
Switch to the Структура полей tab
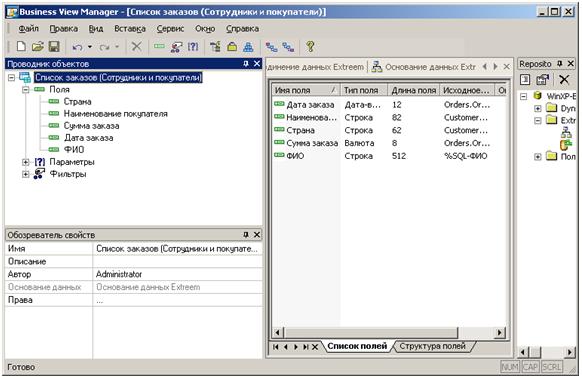click(x=432, y=346)
